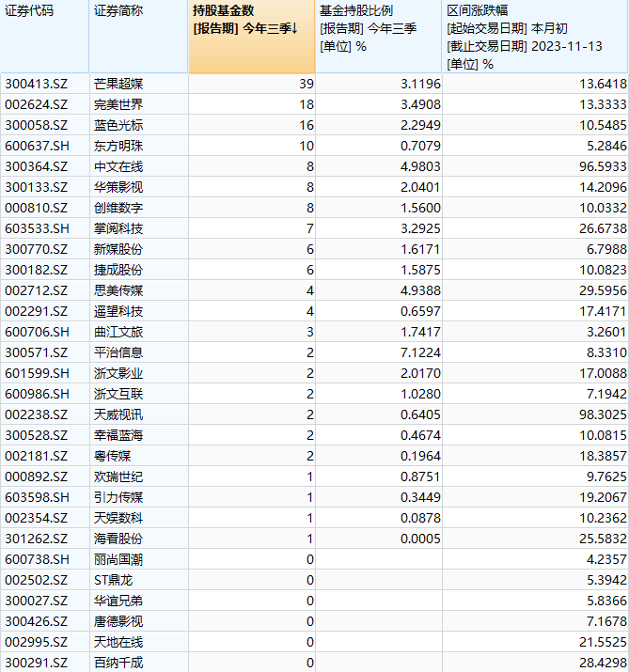Click stock code 301262.SZ
629x672 pixels.
pos(35,539)
